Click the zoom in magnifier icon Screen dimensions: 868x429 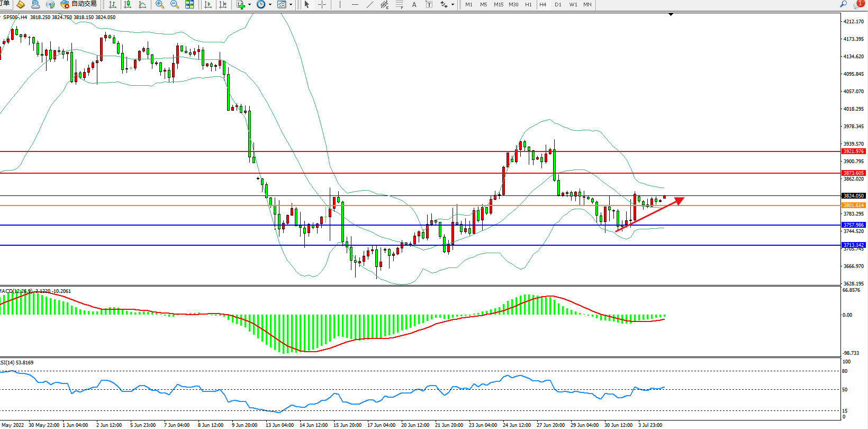point(159,5)
